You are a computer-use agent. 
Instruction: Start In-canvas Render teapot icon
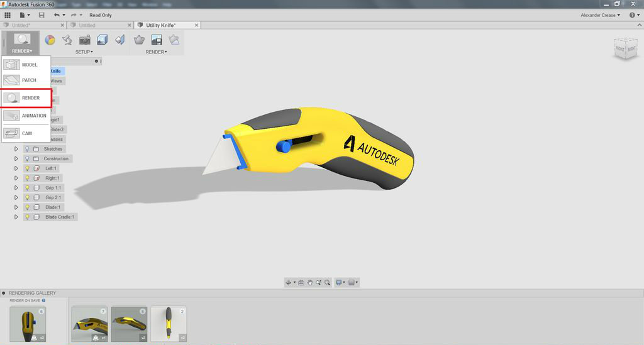[x=139, y=40]
